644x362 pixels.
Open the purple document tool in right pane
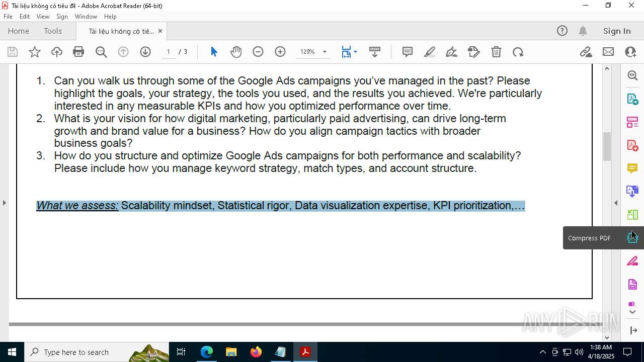(632, 285)
